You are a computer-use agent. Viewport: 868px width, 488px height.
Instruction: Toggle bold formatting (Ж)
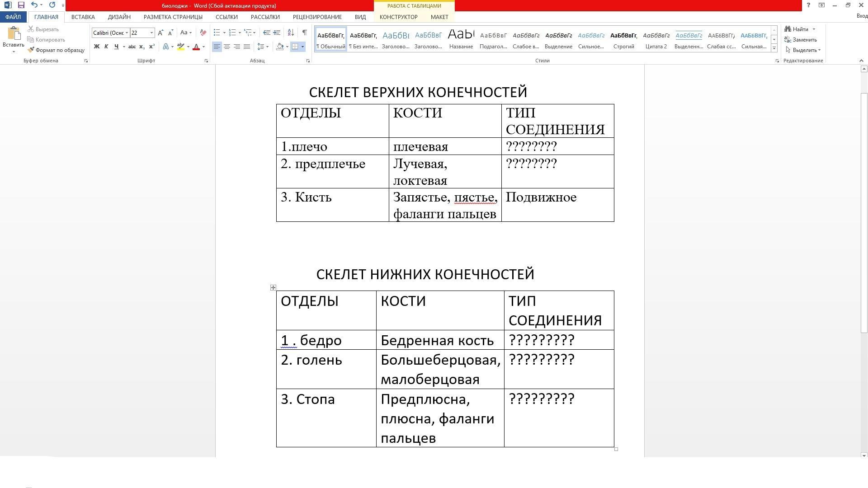tap(96, 47)
